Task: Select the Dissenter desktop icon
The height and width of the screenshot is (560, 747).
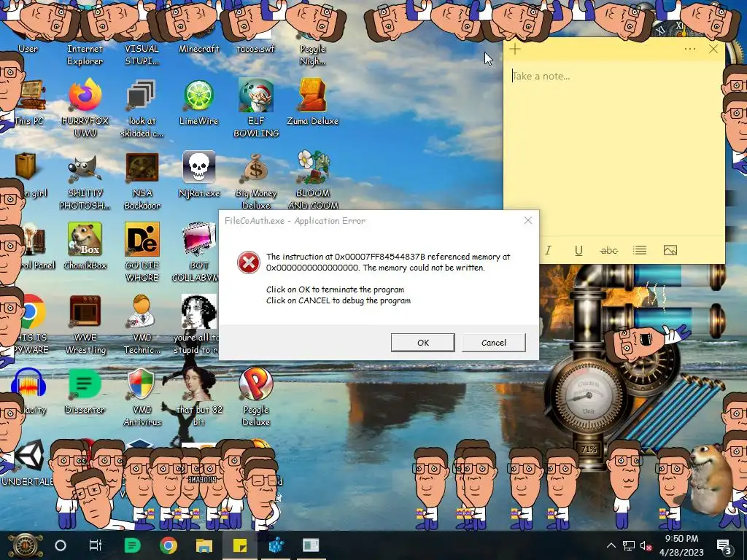Action: point(85,391)
